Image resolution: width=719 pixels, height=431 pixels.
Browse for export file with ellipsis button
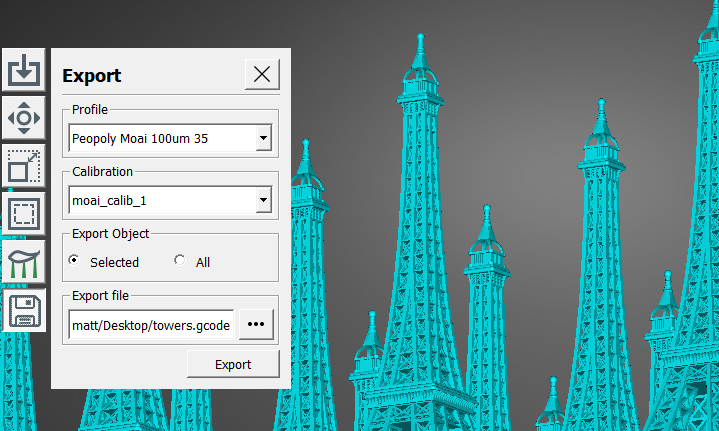click(256, 324)
